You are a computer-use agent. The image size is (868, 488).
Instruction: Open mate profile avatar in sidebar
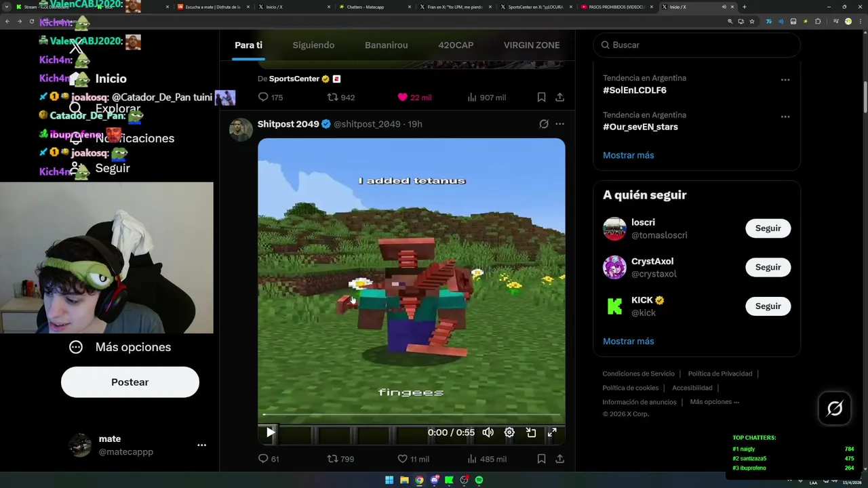pyautogui.click(x=80, y=445)
